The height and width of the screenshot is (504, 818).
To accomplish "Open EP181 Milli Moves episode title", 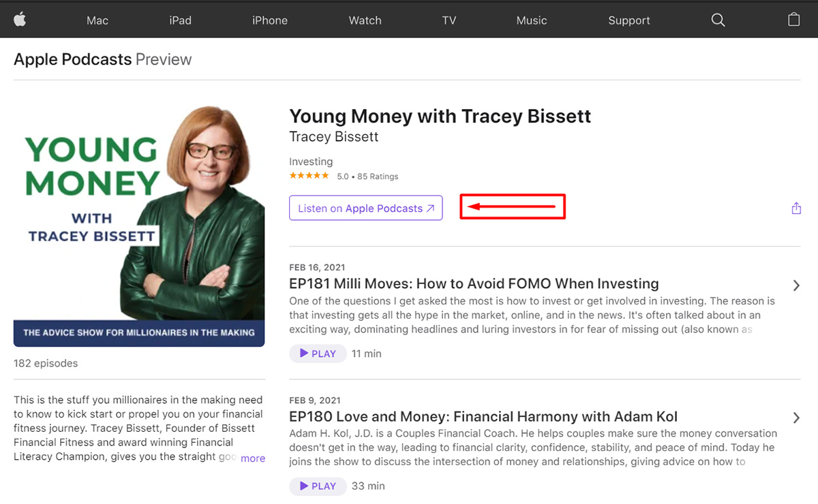I will 474,283.
